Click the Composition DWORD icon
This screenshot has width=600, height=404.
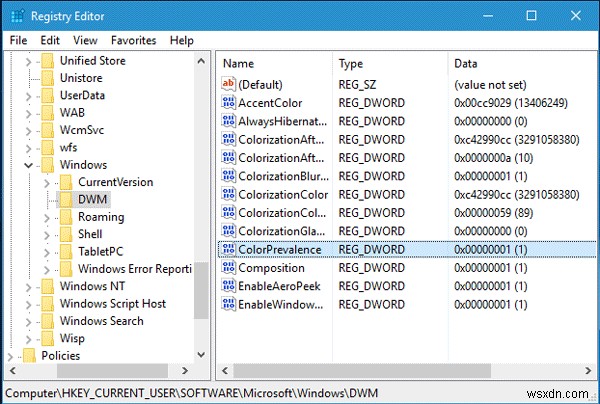coord(228,268)
